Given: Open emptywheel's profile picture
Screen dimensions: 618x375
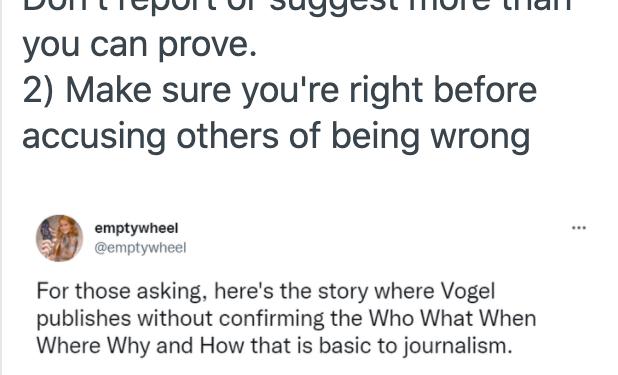Looking at the screenshot, I should (x=60, y=238).
